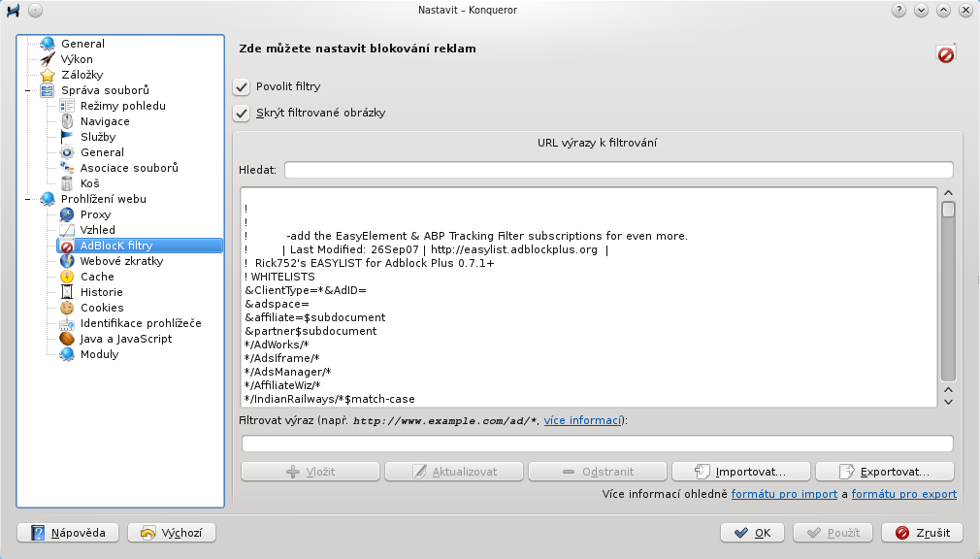The image size is (980, 559).
Task: Click the Služby flag icon
Action: point(67,137)
